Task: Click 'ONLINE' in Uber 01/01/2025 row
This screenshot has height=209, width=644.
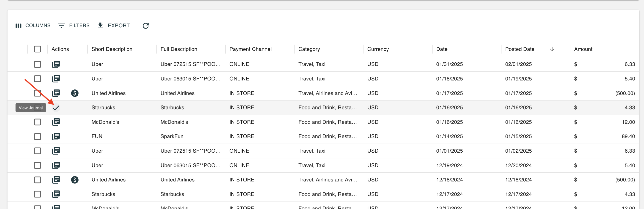Action: [x=239, y=151]
